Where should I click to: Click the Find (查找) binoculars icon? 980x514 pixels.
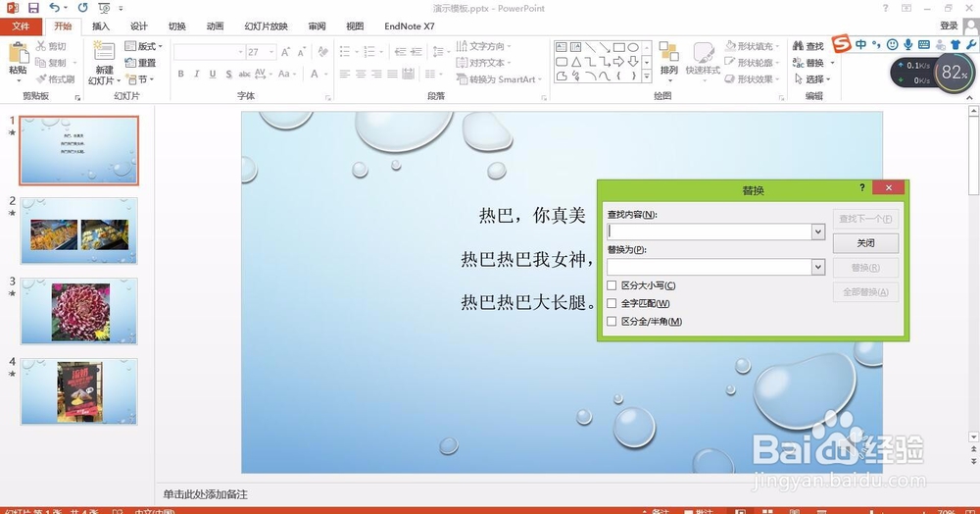[x=798, y=46]
